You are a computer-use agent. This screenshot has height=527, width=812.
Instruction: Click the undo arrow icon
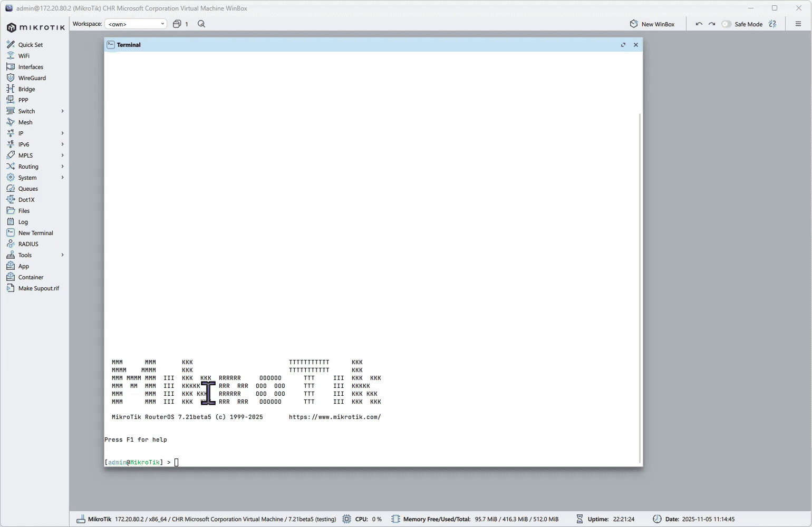[x=699, y=24]
